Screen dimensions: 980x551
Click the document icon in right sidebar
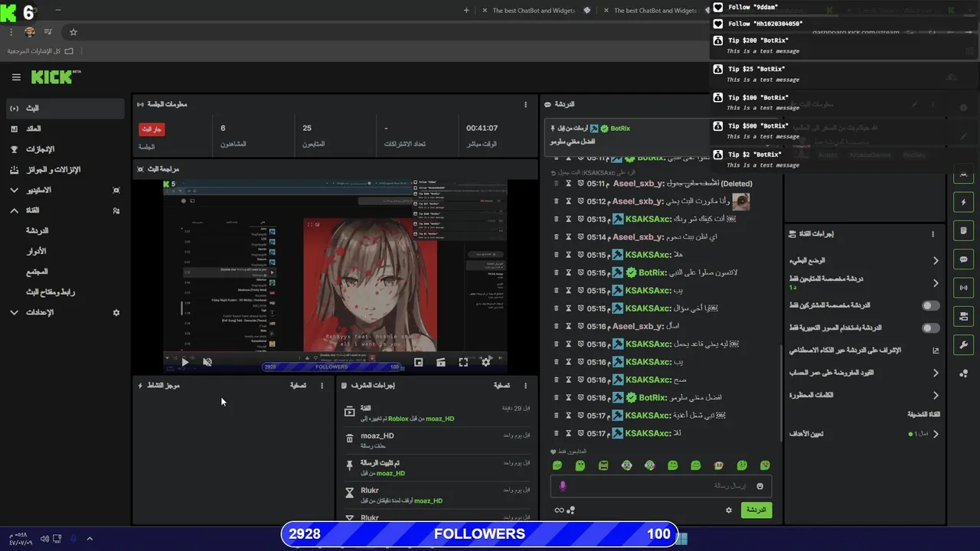click(963, 230)
